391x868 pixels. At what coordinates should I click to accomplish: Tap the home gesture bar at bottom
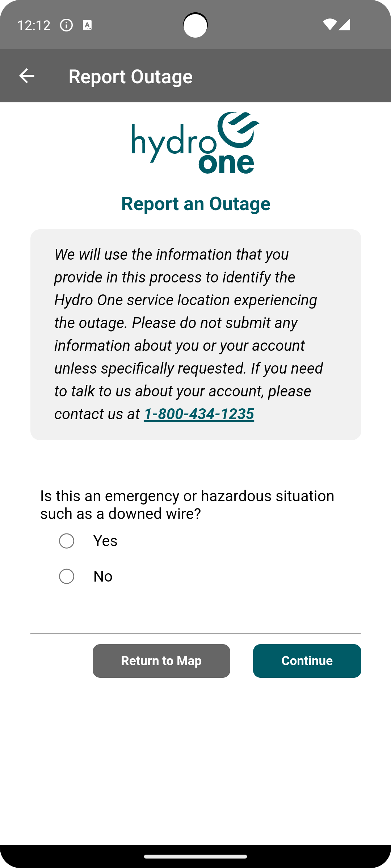195,856
